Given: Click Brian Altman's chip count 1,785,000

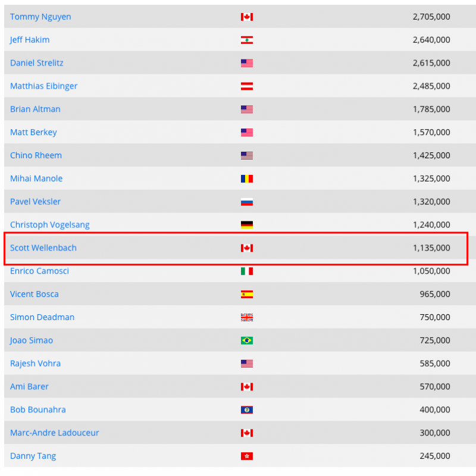Looking at the screenshot, I should 431,109.
